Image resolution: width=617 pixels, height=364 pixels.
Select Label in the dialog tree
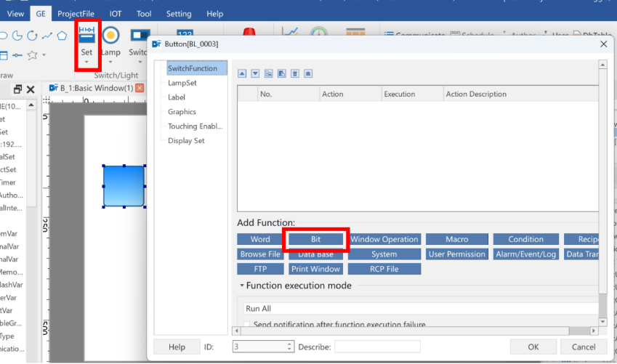[x=177, y=97]
